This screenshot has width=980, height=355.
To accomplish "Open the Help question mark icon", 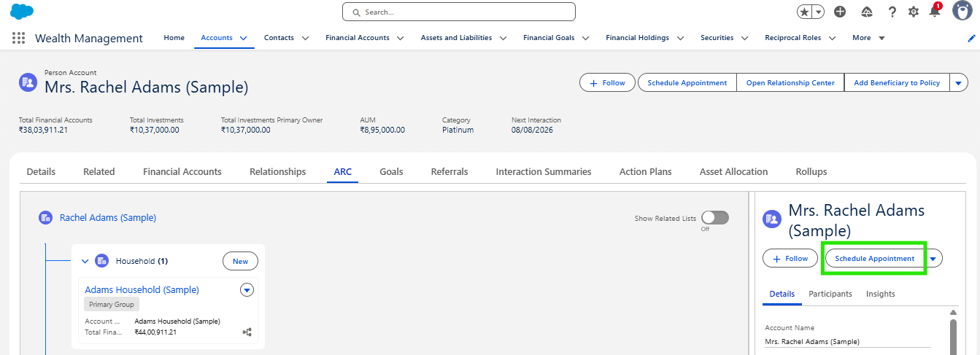I will click(x=892, y=12).
